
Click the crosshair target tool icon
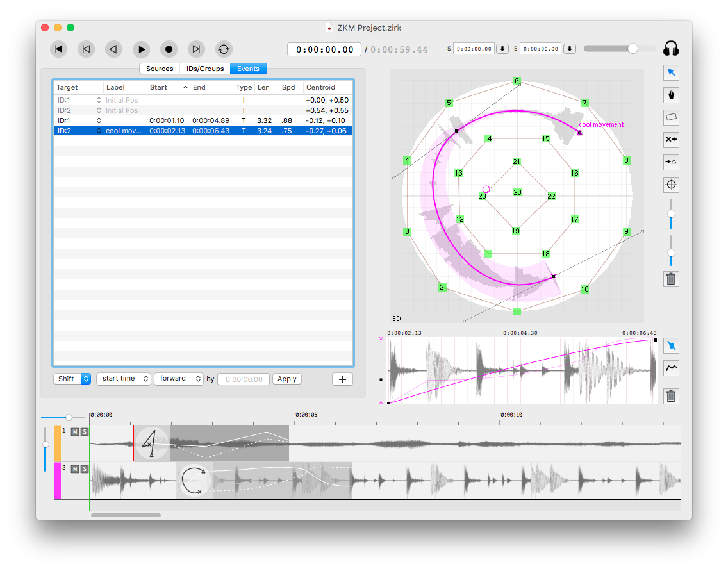671,185
